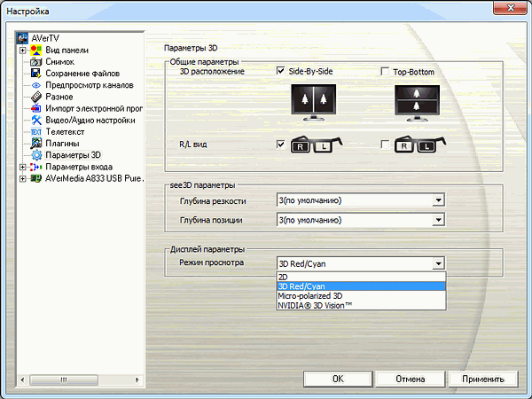Viewport: 532px width, 399px height.
Task: Expand the Параметры входа tree node
Action: click(x=22, y=168)
